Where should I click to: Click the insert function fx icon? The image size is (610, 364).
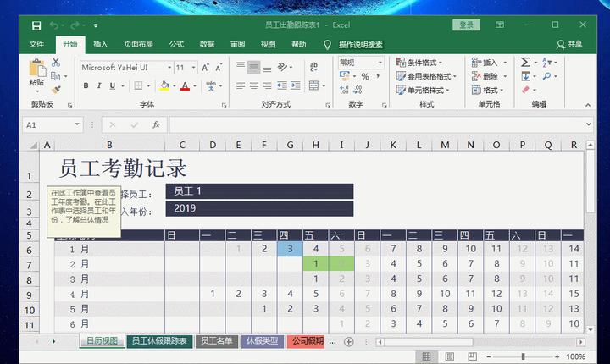(x=156, y=124)
